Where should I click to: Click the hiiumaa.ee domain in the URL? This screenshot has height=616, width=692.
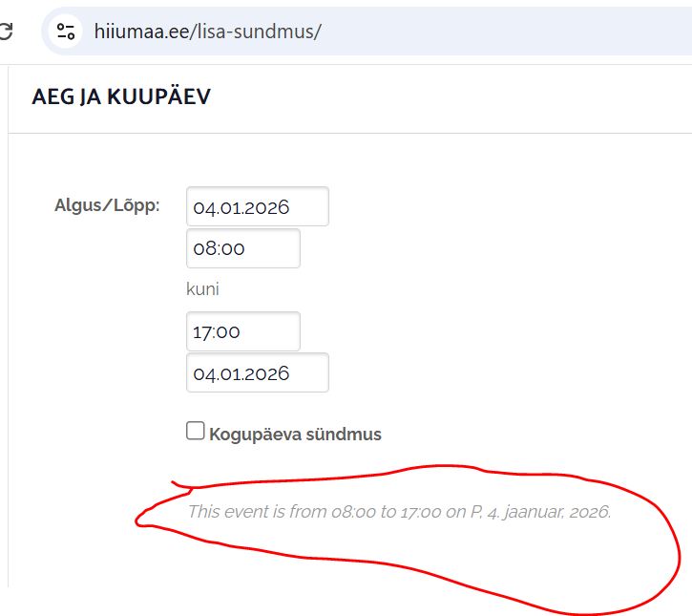[x=142, y=31]
